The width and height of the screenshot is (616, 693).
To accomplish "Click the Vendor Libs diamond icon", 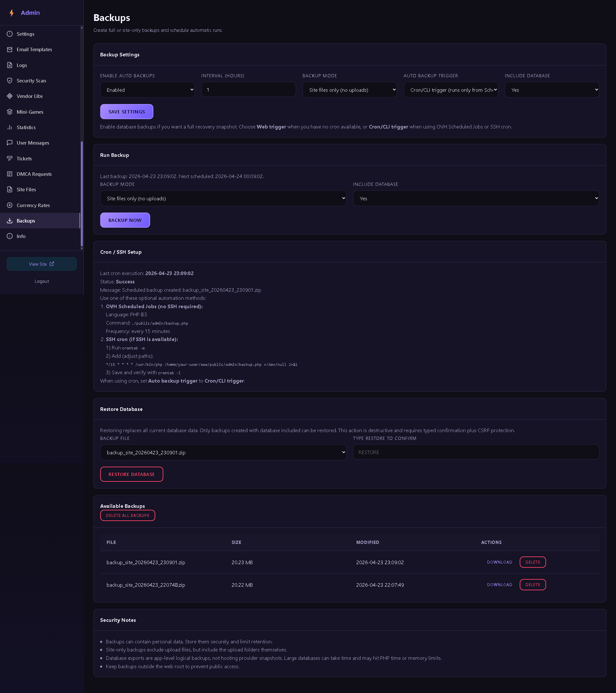I will [10, 96].
